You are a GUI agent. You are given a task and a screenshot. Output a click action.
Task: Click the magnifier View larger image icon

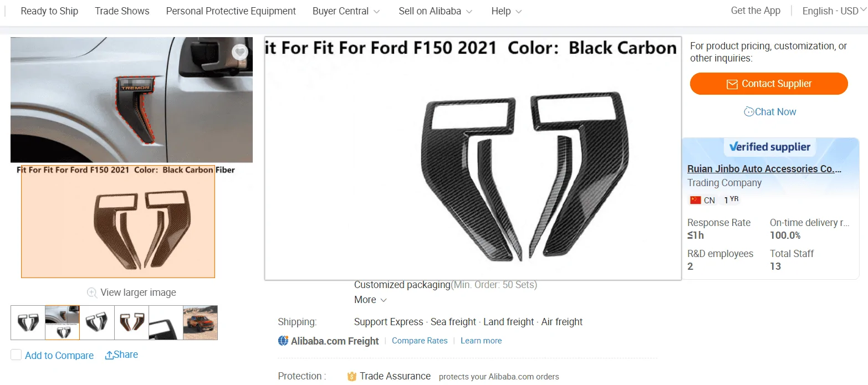tap(92, 292)
